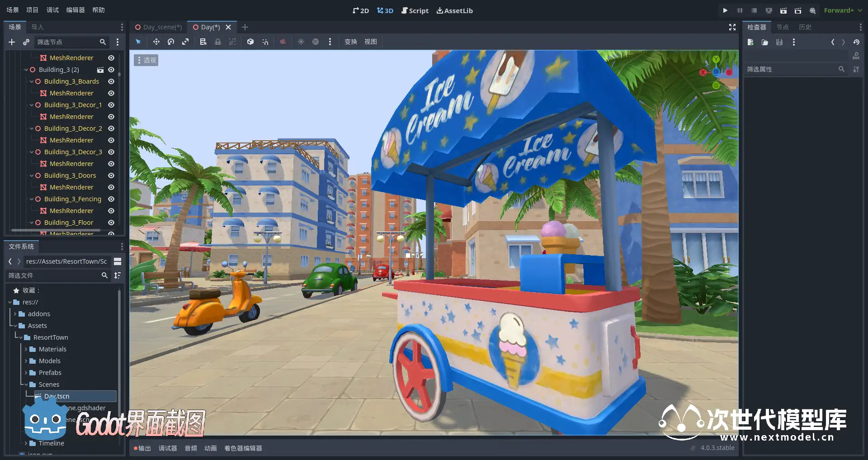Select the Move mode tool in viewport toolbar
The height and width of the screenshot is (460, 868).
(x=156, y=42)
